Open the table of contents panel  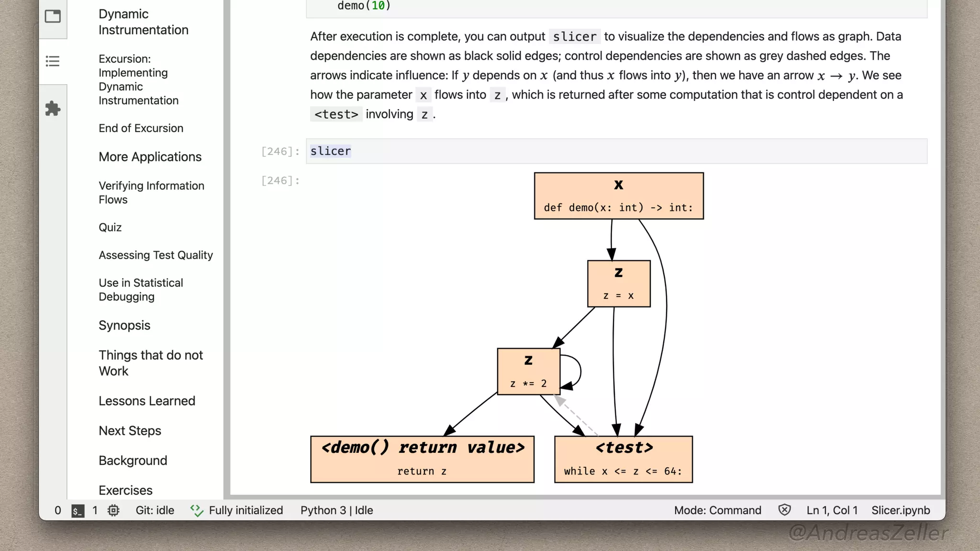(x=53, y=61)
